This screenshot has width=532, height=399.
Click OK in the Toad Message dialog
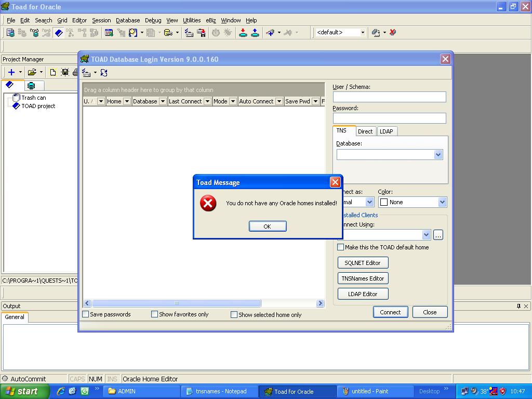[x=268, y=227]
